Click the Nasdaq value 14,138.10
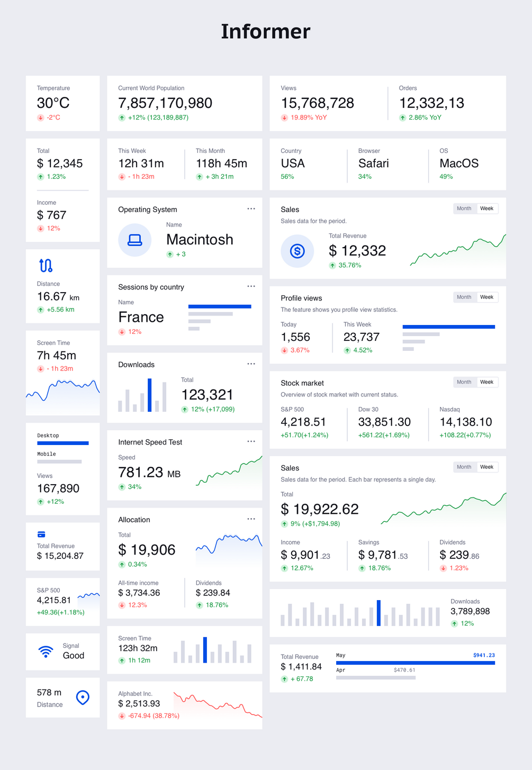 click(x=466, y=422)
